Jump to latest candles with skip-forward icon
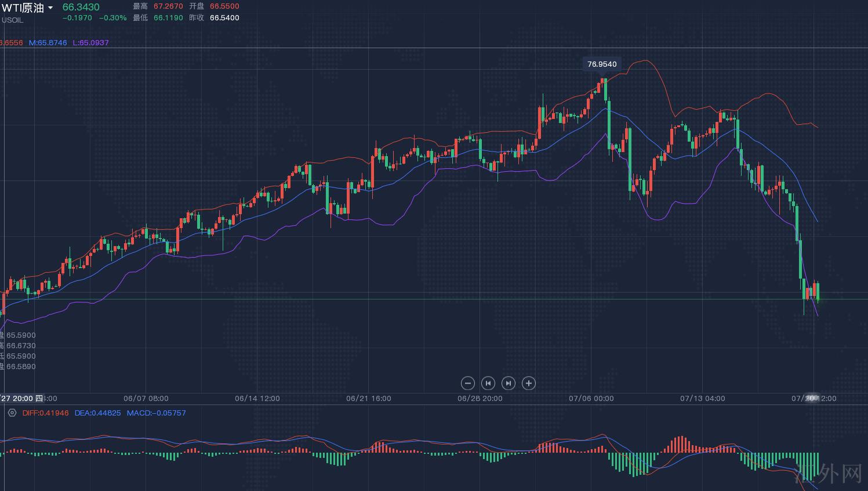The image size is (868, 491). pos(508,383)
